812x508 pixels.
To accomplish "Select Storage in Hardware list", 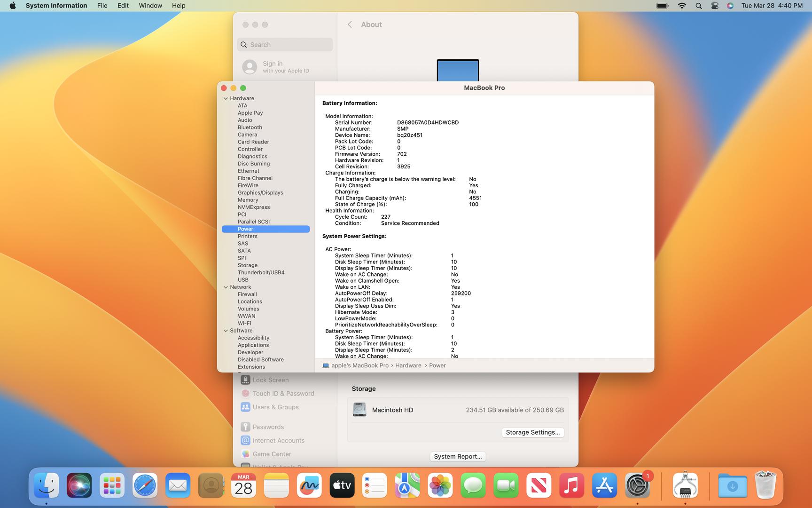I will [248, 265].
